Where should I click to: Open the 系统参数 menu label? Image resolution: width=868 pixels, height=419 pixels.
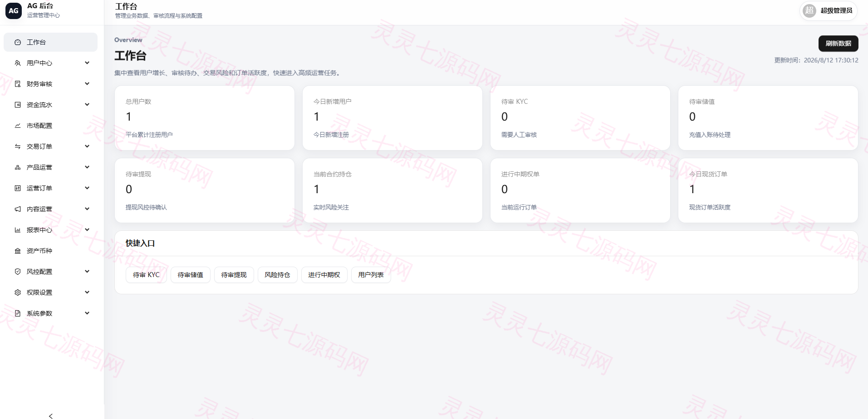pyautogui.click(x=39, y=313)
